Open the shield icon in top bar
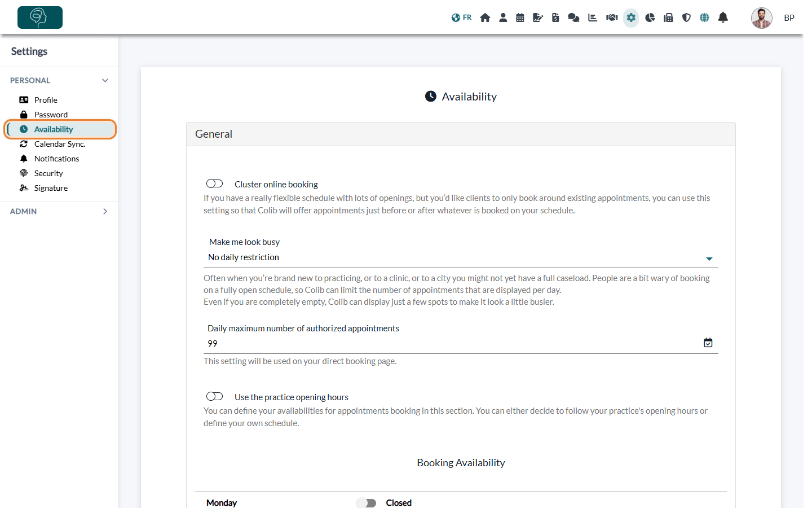812x508 pixels. 686,17
